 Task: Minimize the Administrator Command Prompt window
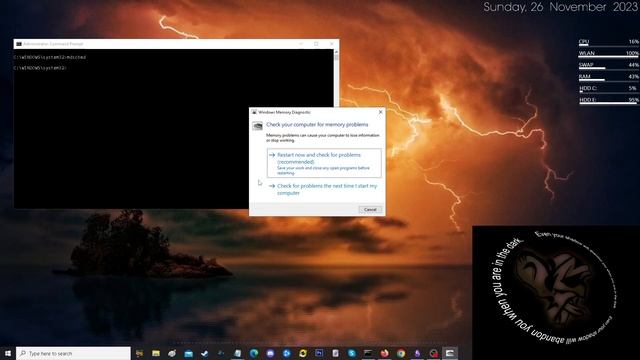coord(301,44)
